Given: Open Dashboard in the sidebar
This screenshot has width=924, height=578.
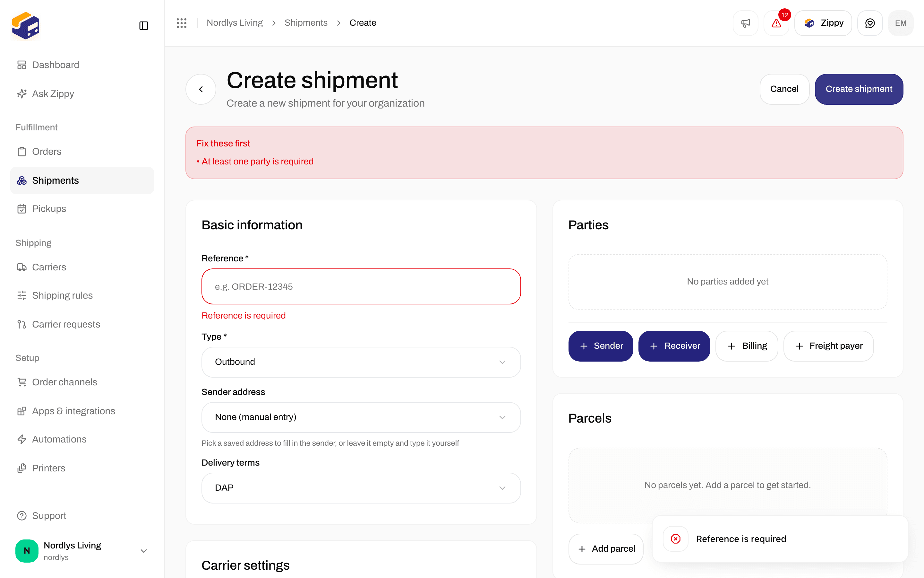Looking at the screenshot, I should click(x=82, y=65).
